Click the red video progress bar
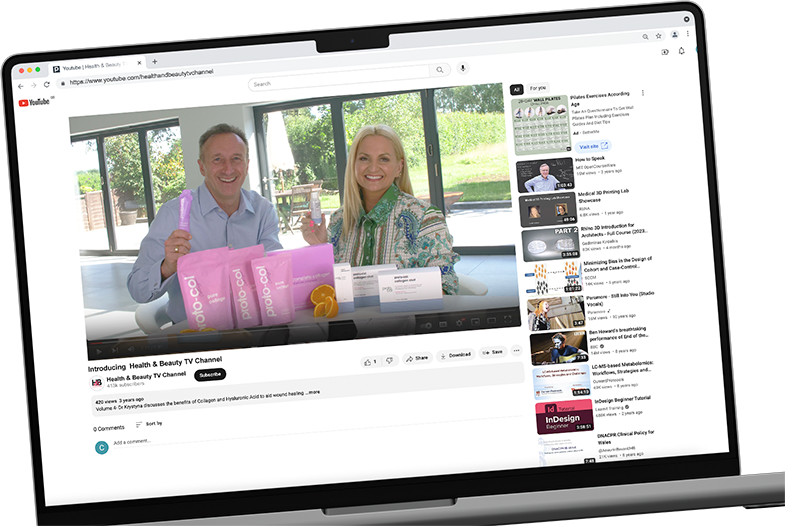 pyautogui.click(x=97, y=343)
